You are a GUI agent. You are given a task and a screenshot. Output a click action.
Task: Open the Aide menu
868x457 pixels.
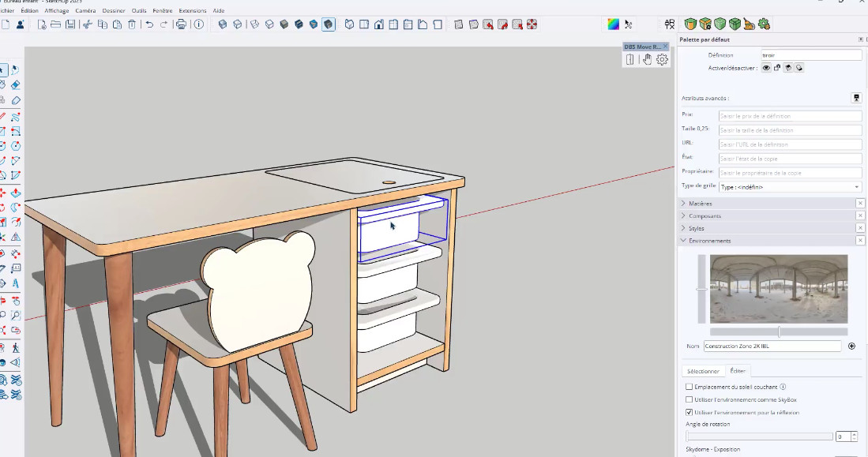219,10
